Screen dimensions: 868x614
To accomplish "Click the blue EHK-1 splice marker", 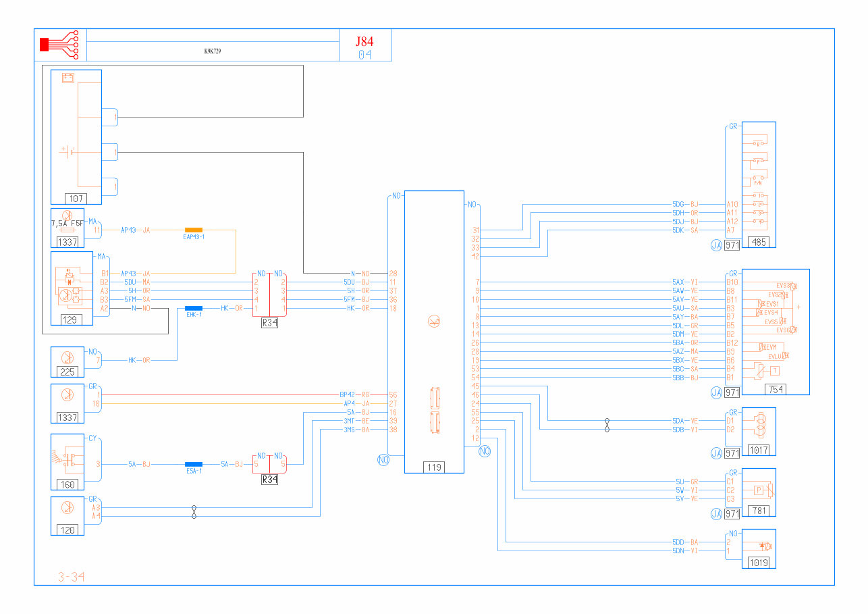I will pos(194,309).
